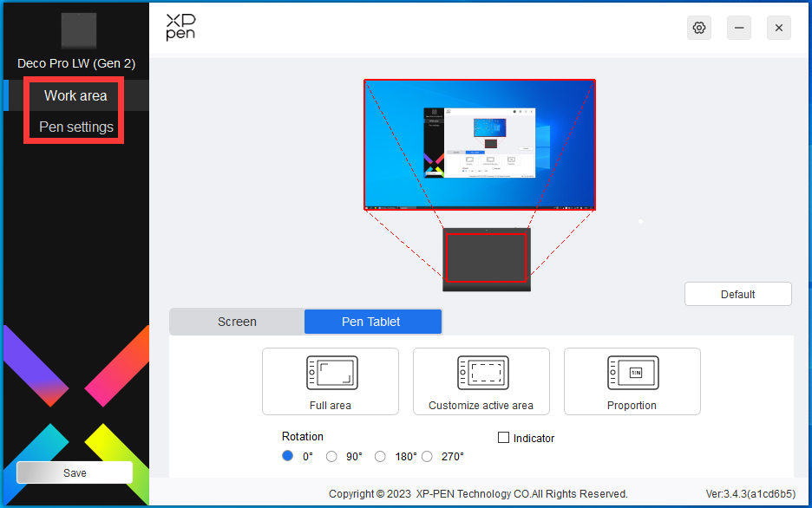Select the Customize active area icon
This screenshot has width=812, height=508.
481,373
